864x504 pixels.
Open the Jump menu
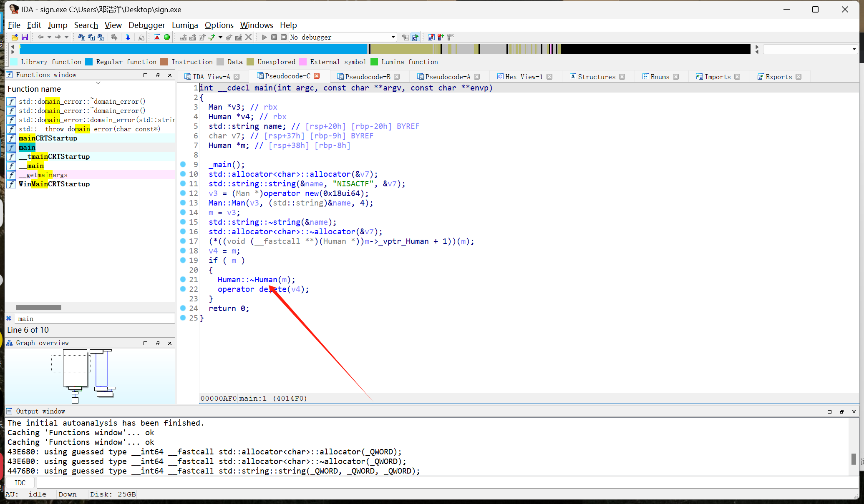(x=58, y=25)
